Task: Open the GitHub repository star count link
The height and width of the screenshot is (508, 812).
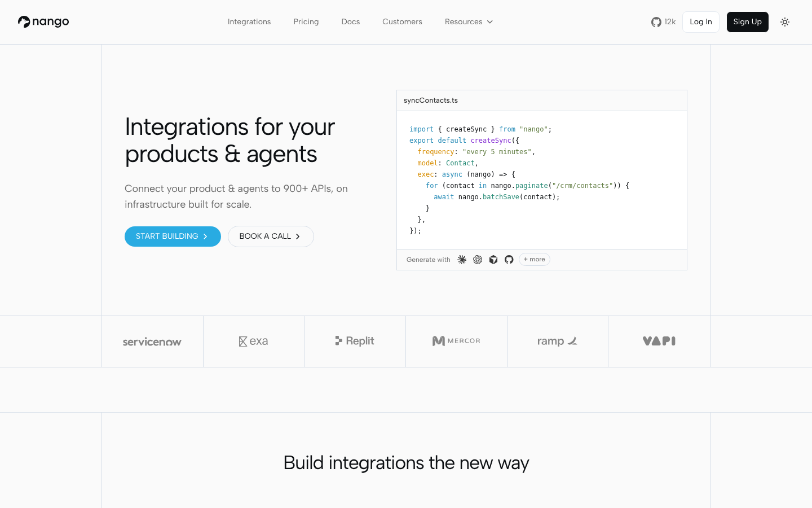Action: point(663,22)
